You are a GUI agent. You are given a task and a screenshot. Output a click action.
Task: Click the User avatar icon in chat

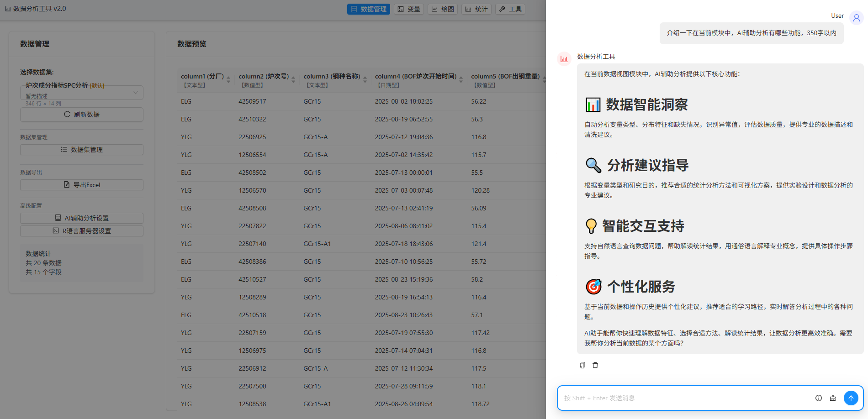(857, 18)
